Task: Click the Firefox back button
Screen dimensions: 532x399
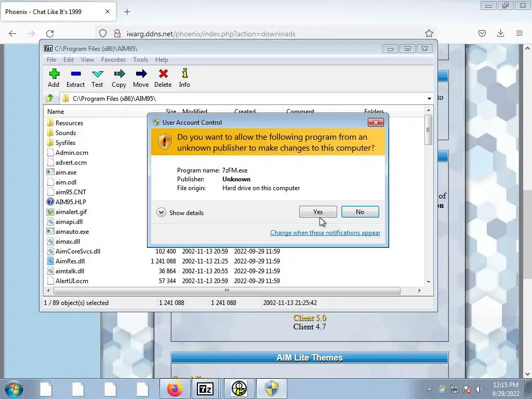Action: (x=12, y=34)
